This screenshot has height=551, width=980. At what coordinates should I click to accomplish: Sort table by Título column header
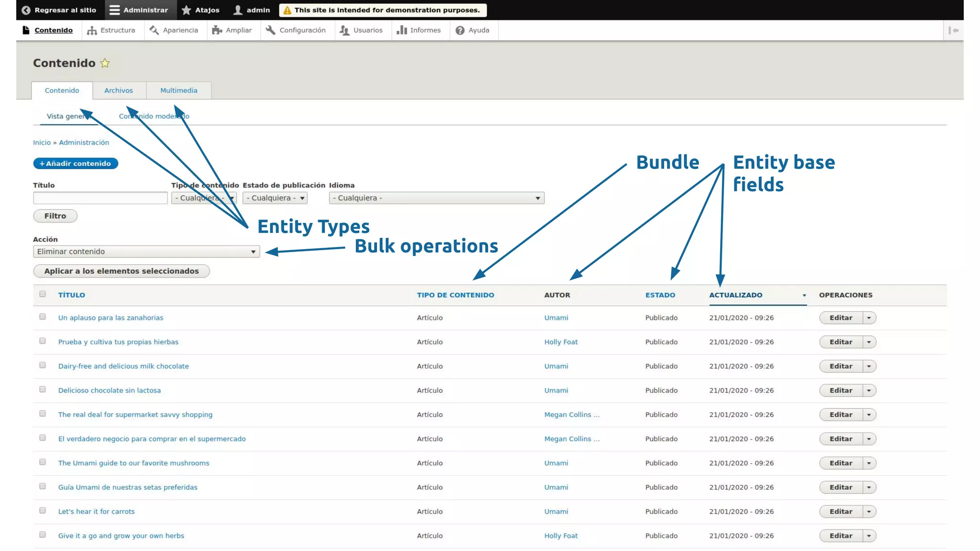point(72,295)
